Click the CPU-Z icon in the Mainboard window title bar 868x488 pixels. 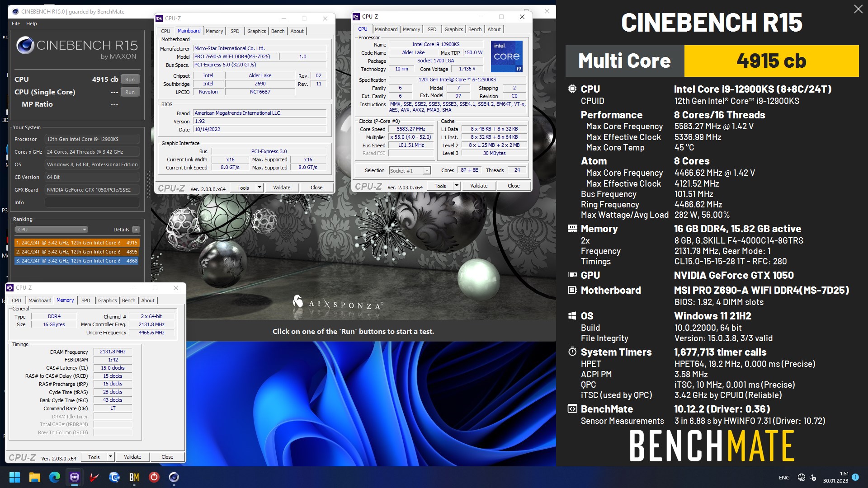[x=159, y=19]
